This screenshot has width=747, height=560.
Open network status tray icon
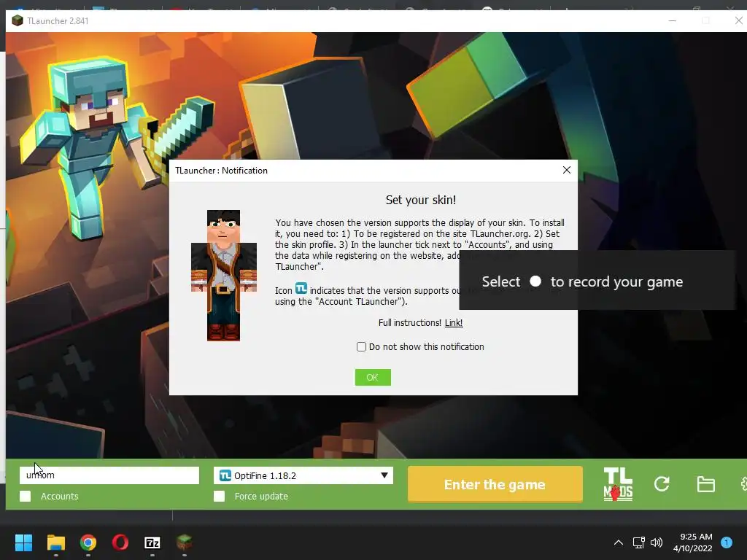pos(638,542)
